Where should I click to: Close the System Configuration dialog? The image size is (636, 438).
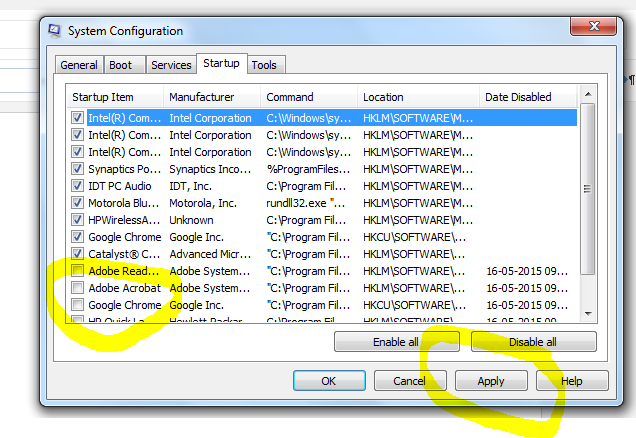(593, 27)
